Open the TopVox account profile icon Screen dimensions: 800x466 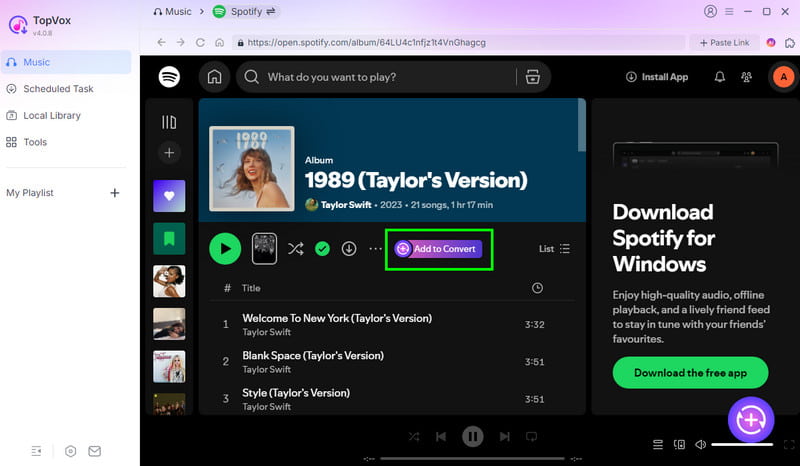pyautogui.click(x=710, y=11)
